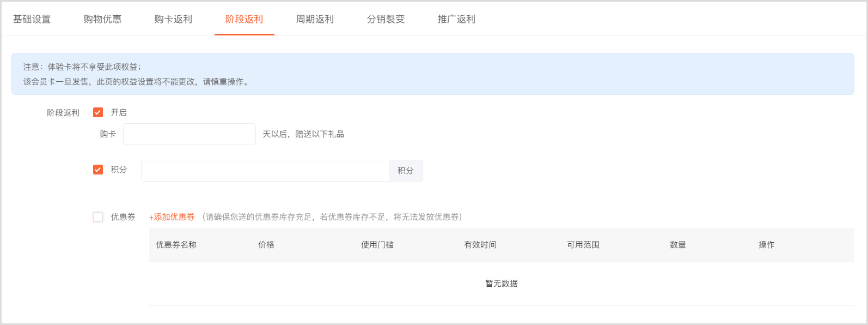Enable the 优惠券 checkbox
The image size is (868, 325).
coord(98,217)
